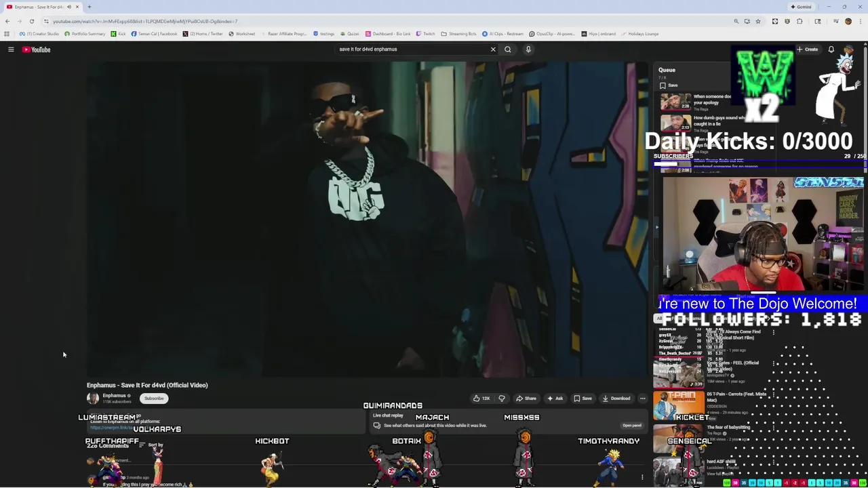Open the OpusClip bookmark
Viewport: 868px width, 488px height.
coord(551,34)
